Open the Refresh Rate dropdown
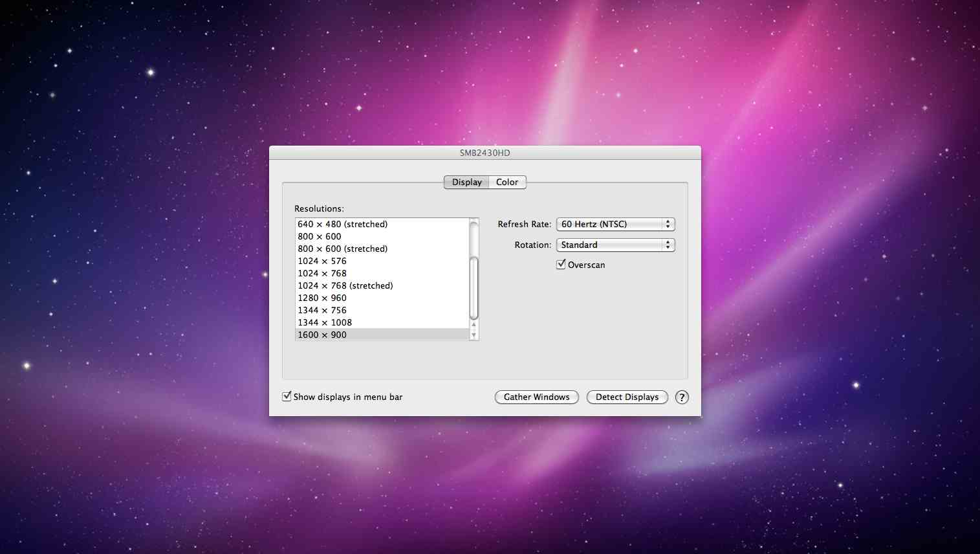The width and height of the screenshot is (980, 554). pos(615,225)
